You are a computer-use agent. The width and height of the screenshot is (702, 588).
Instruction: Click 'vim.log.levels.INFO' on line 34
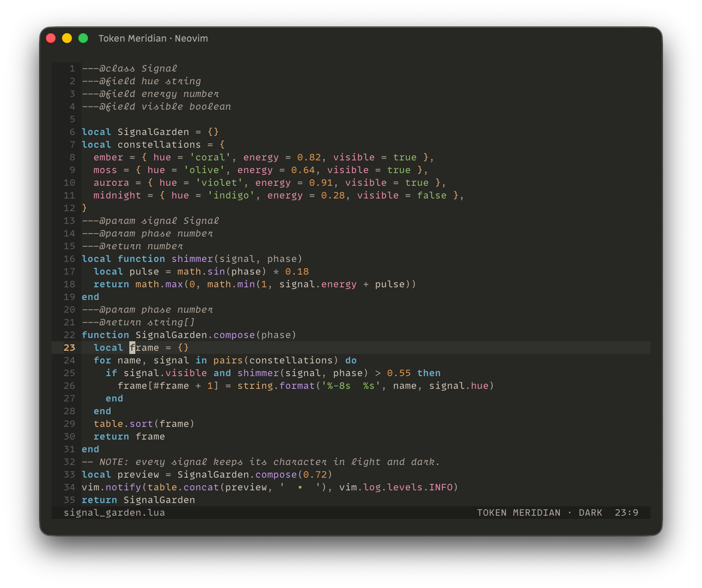(x=396, y=487)
